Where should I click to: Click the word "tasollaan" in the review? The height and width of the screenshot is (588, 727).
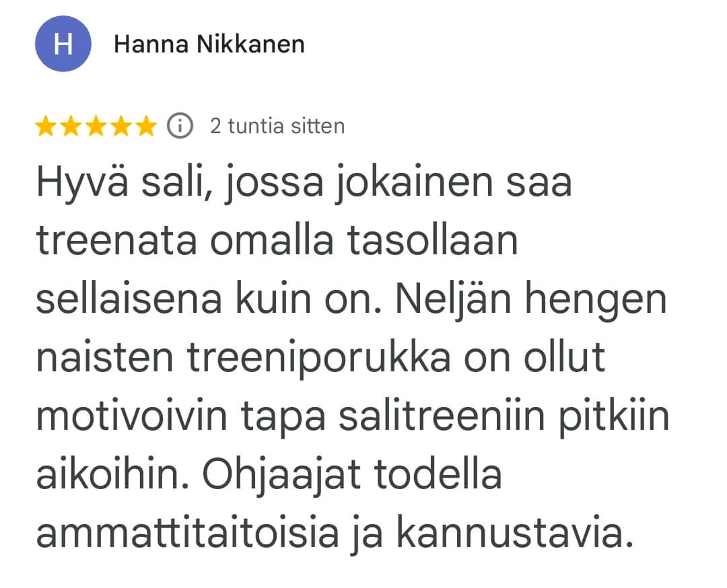click(431, 241)
